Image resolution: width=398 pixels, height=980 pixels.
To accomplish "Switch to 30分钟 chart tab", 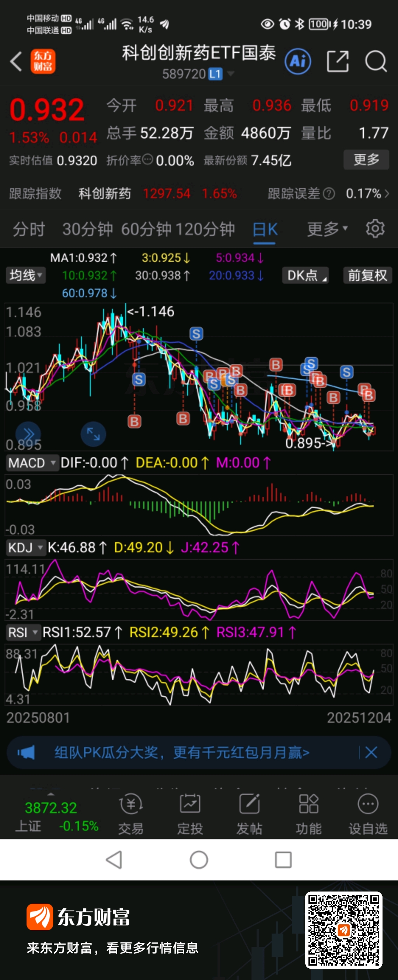I will [x=88, y=229].
